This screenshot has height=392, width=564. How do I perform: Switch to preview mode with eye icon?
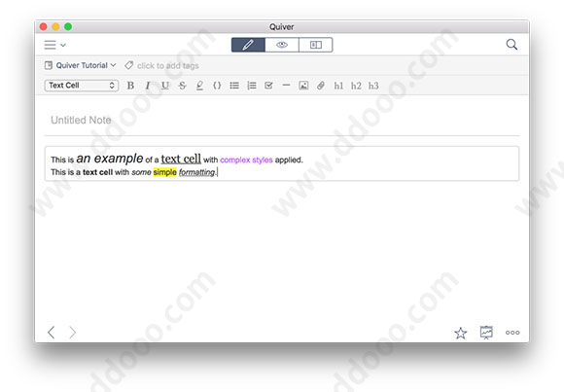point(282,45)
